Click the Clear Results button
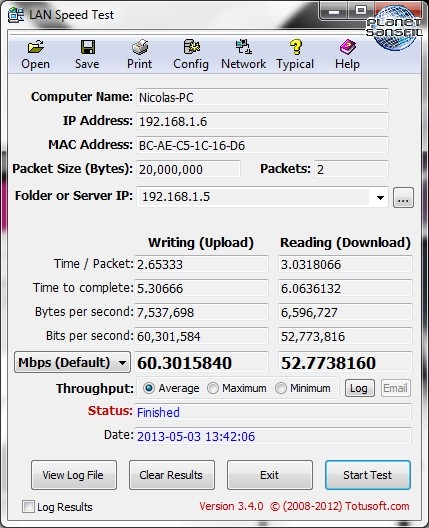The image size is (429, 528). click(x=172, y=475)
